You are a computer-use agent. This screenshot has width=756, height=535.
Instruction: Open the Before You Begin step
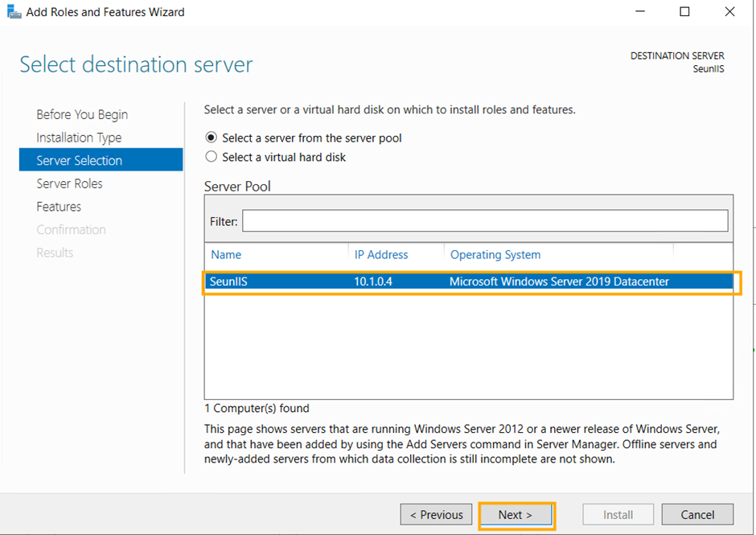pyautogui.click(x=82, y=115)
